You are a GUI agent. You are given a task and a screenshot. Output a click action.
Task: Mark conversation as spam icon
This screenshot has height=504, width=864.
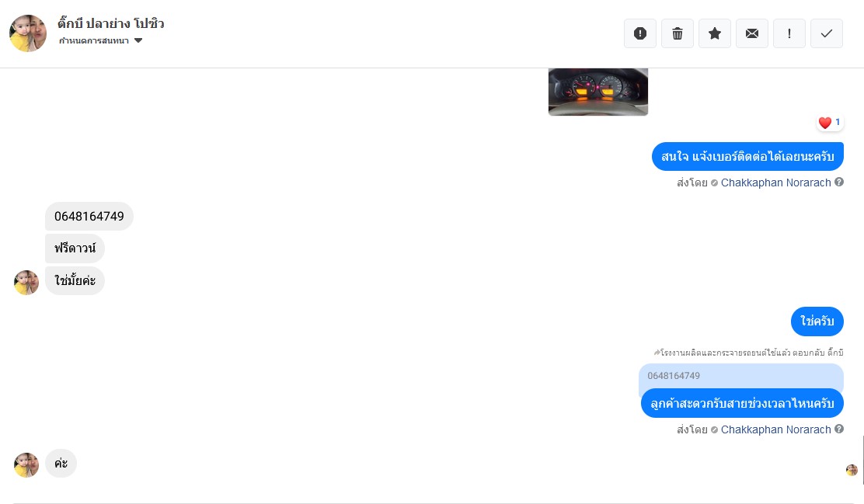click(639, 33)
